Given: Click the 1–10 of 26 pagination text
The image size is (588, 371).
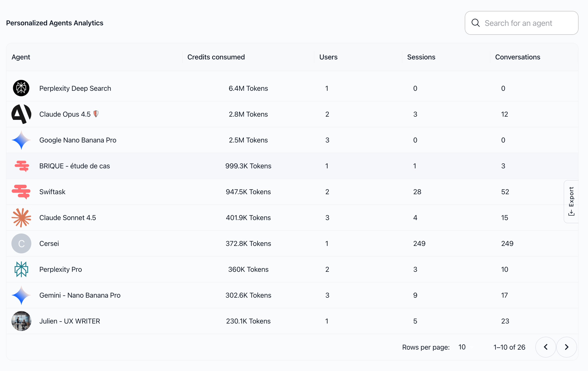Looking at the screenshot, I should click(x=509, y=347).
